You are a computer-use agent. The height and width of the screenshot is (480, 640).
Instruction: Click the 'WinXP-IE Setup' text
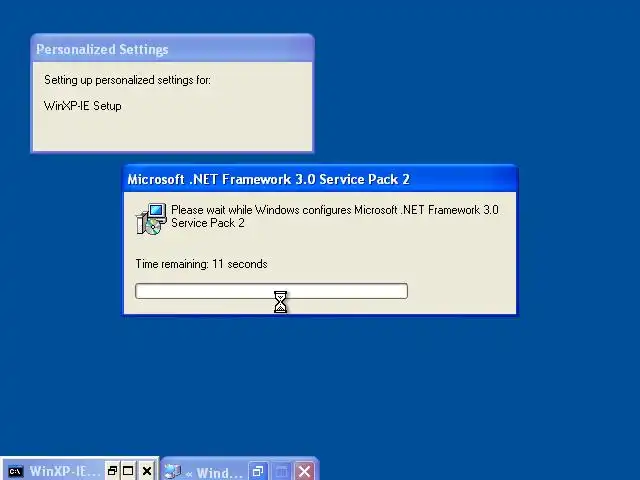[82, 106]
